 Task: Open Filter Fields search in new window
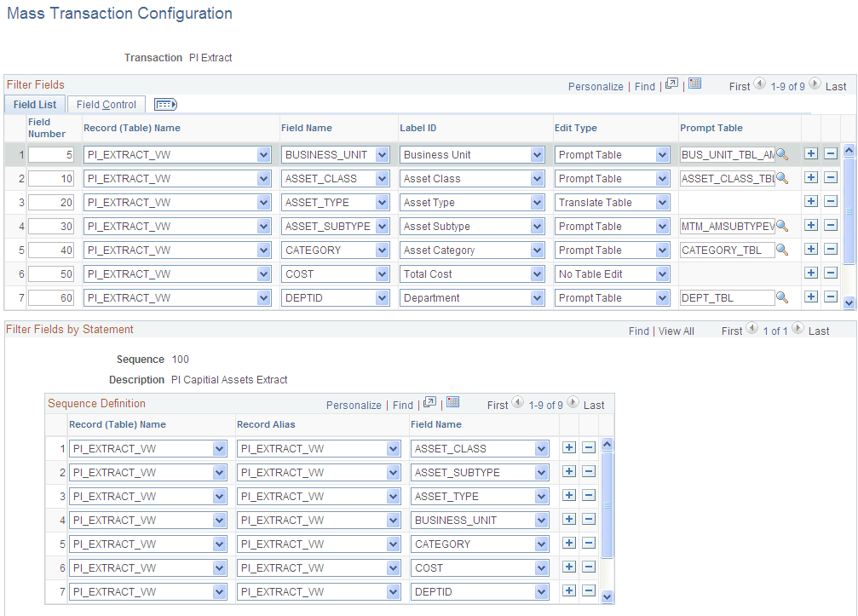672,85
